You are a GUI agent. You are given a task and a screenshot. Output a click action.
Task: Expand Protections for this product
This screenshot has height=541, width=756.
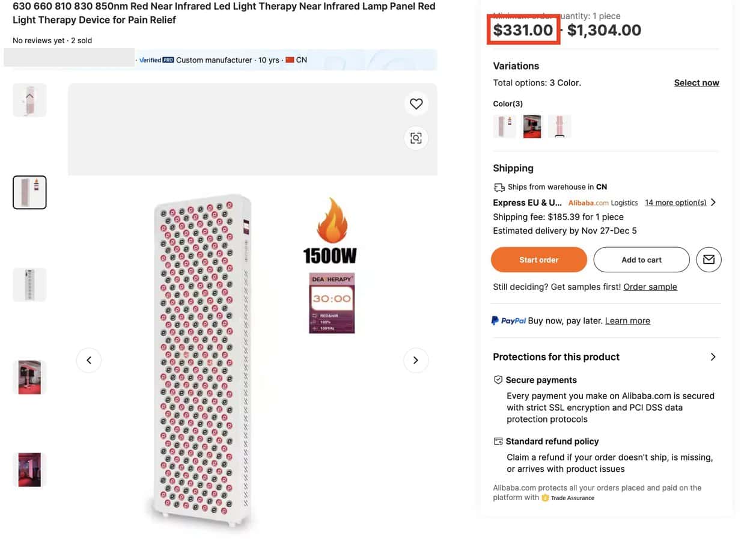[x=713, y=357]
